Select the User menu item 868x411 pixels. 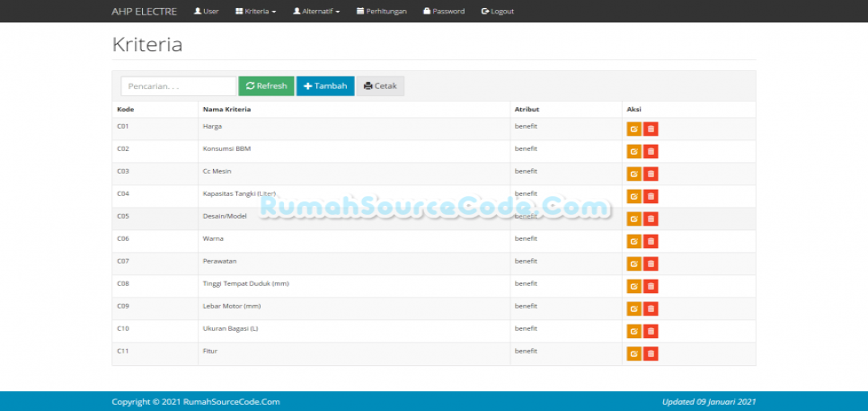click(x=206, y=12)
